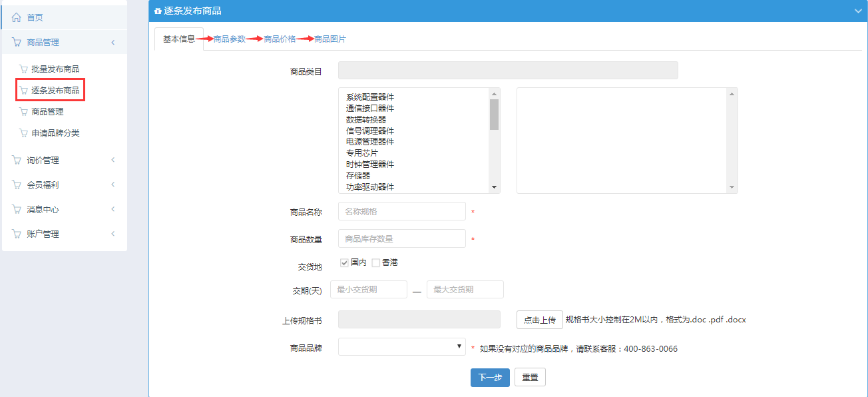The width and height of the screenshot is (868, 397).
Task: Collapse the 逐条发布商品 panel with header chevron
Action: tap(857, 11)
